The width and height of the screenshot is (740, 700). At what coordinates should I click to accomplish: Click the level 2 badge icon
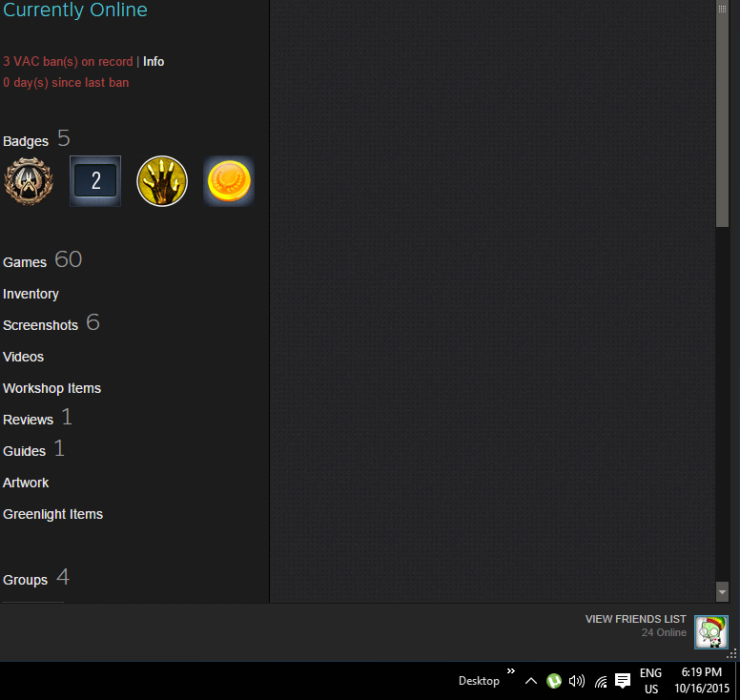click(x=95, y=181)
